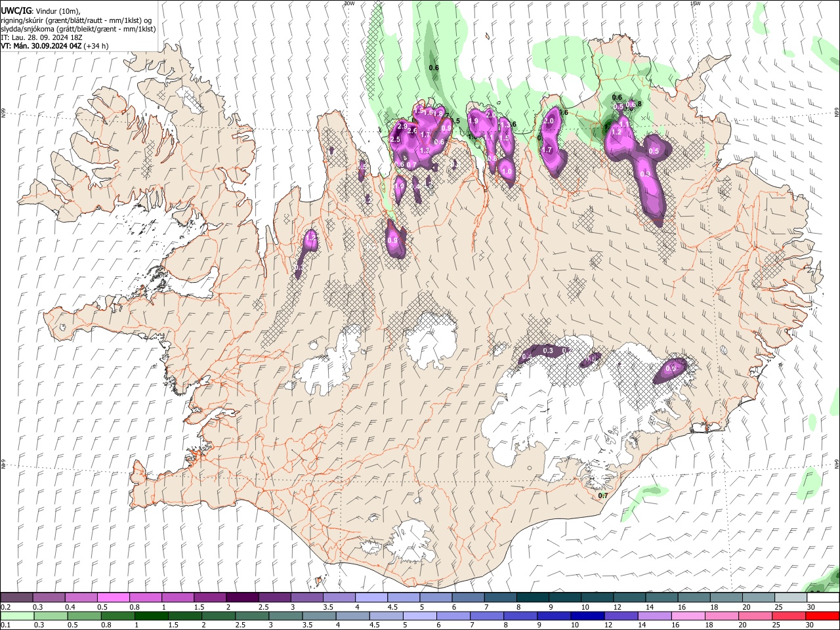Click the deep blue 10–12 swatch in the lower legend row
Viewport: 840px width, 630px height.
pyautogui.click(x=587, y=616)
